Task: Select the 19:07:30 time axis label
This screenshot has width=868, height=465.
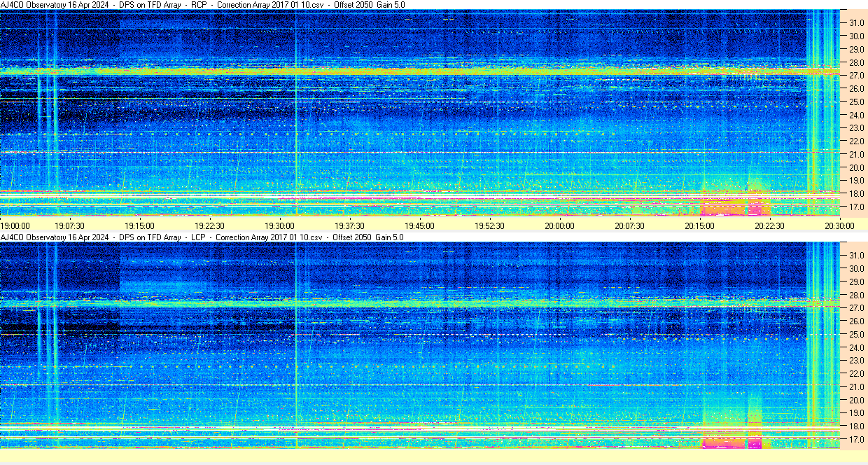Action: pyautogui.click(x=71, y=225)
